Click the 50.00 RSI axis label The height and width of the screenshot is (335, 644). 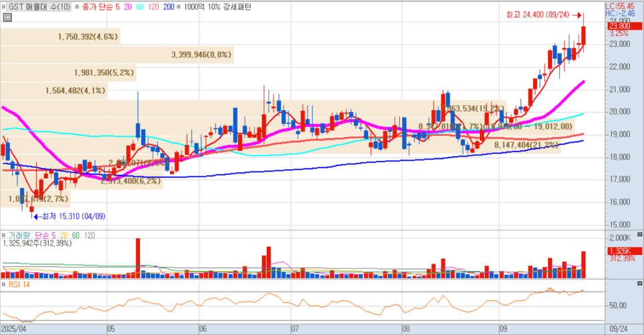618,306
